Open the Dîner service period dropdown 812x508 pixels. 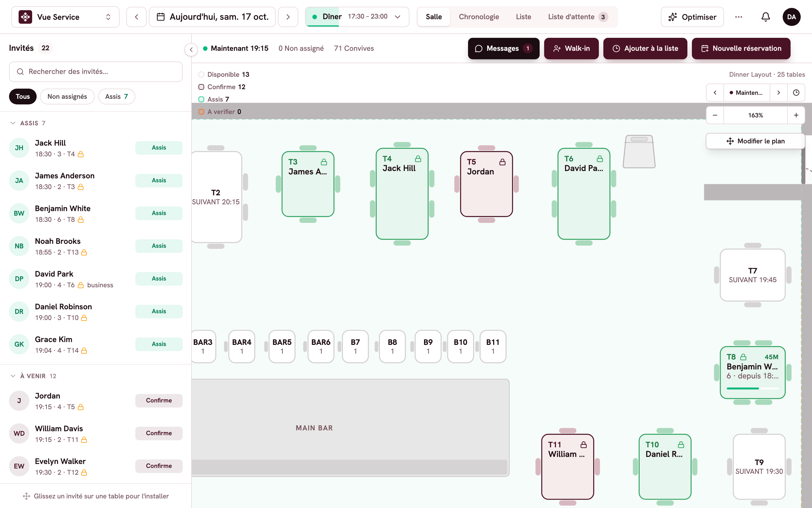357,17
